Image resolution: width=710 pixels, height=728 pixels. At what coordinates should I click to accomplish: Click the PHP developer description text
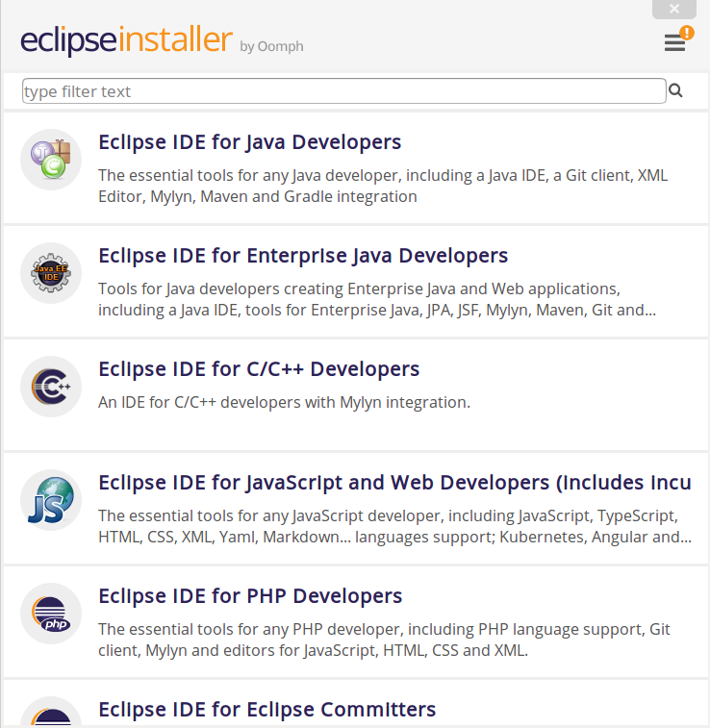[x=384, y=640]
